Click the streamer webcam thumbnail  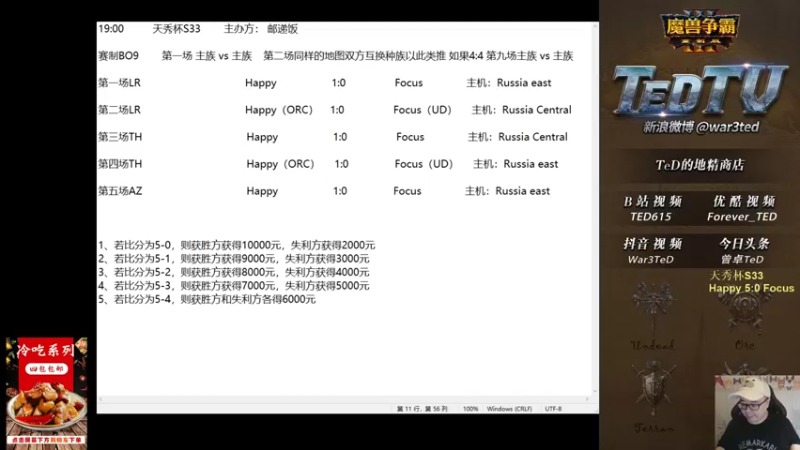757,413
